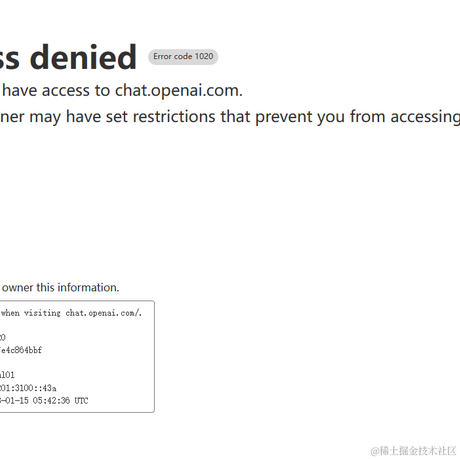The image size is (460, 460).
Task: Click the value ending '101' in details box
Action: [7, 375]
